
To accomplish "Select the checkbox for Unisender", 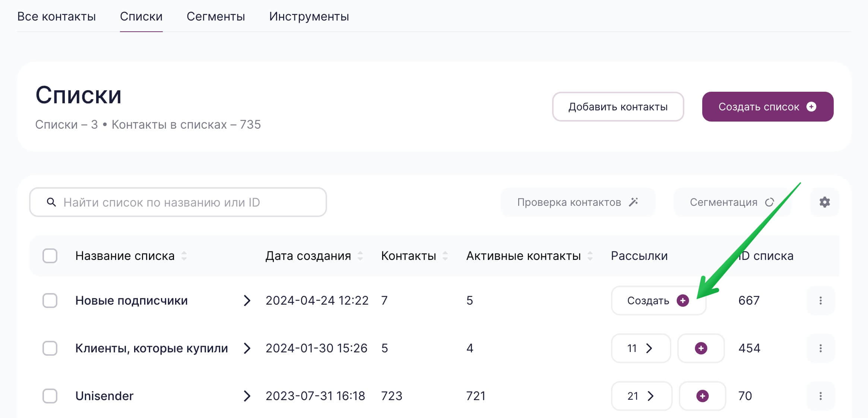I will (50, 396).
